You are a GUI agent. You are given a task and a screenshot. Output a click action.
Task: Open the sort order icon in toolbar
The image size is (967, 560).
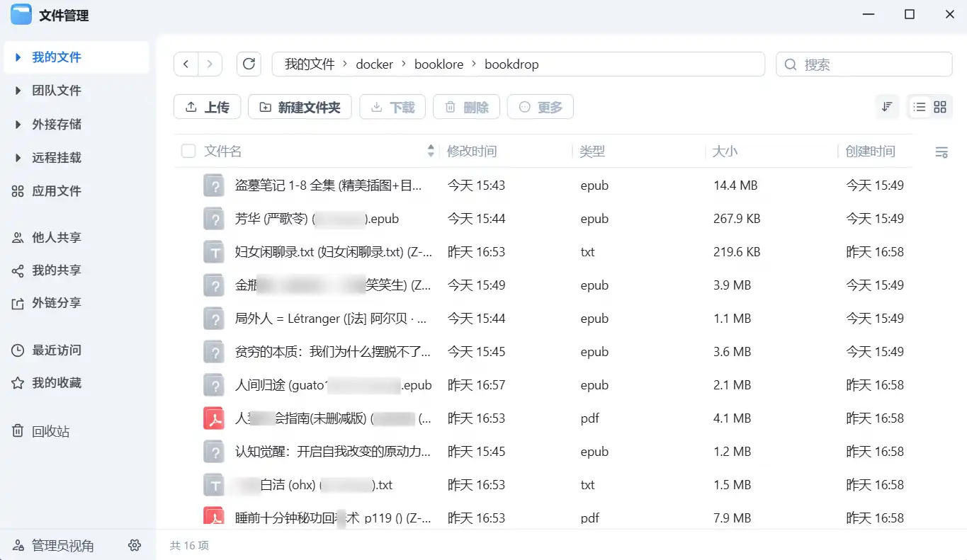(887, 107)
